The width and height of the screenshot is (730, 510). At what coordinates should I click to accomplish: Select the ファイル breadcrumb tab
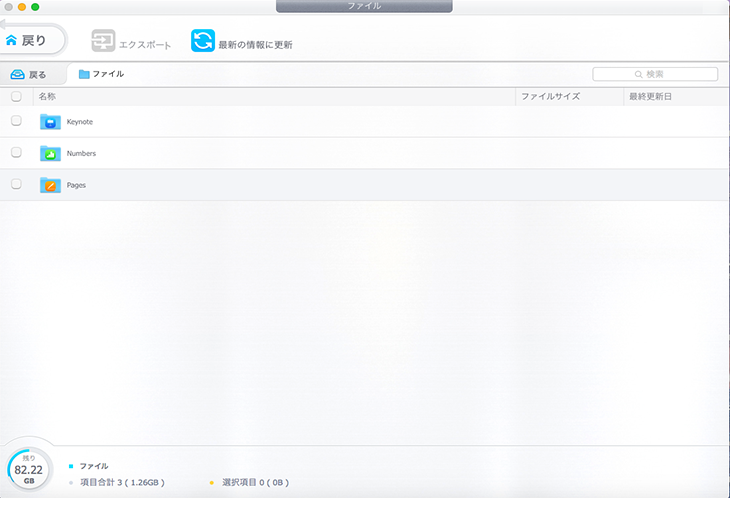coord(101,74)
